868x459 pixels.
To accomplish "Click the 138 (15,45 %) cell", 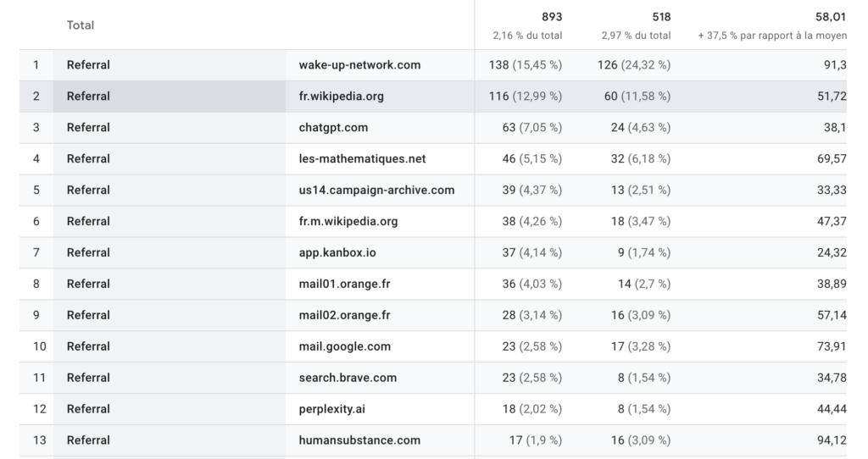I will pyautogui.click(x=526, y=65).
